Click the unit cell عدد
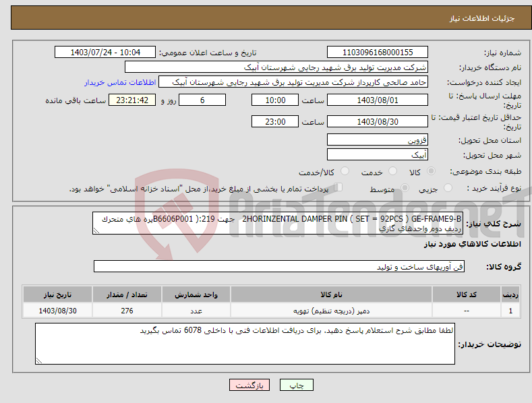Image resolution: width=532 pixels, height=403 pixels. tap(196, 311)
